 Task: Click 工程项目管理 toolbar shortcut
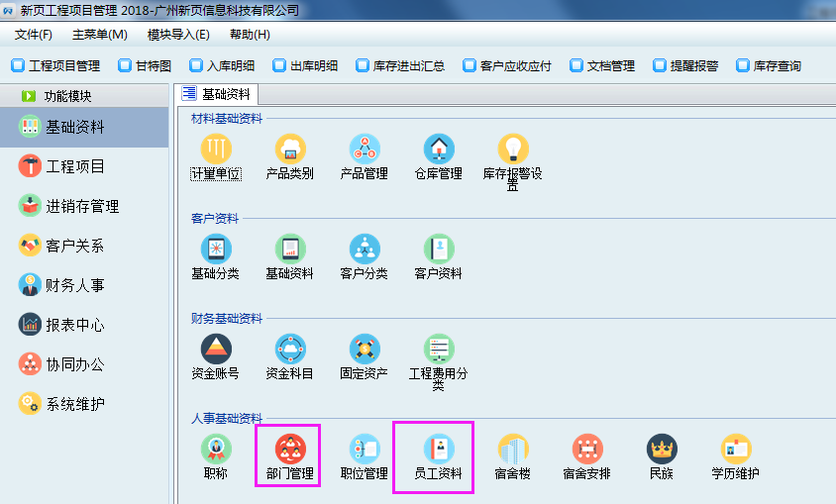coord(55,65)
